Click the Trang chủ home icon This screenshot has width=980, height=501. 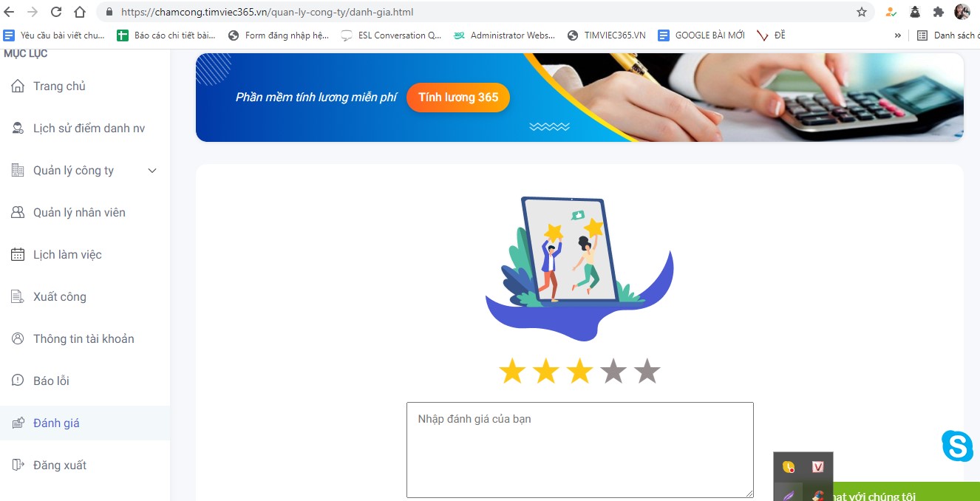click(18, 86)
